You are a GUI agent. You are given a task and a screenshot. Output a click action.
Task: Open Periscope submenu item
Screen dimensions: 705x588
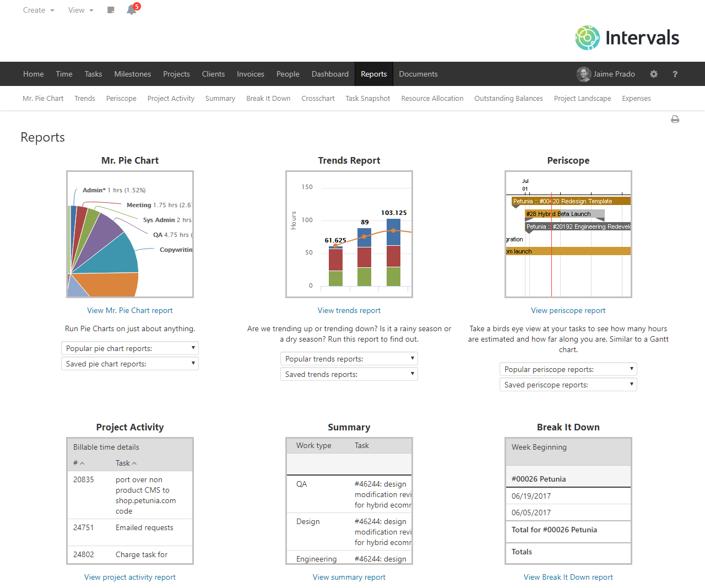(x=121, y=99)
